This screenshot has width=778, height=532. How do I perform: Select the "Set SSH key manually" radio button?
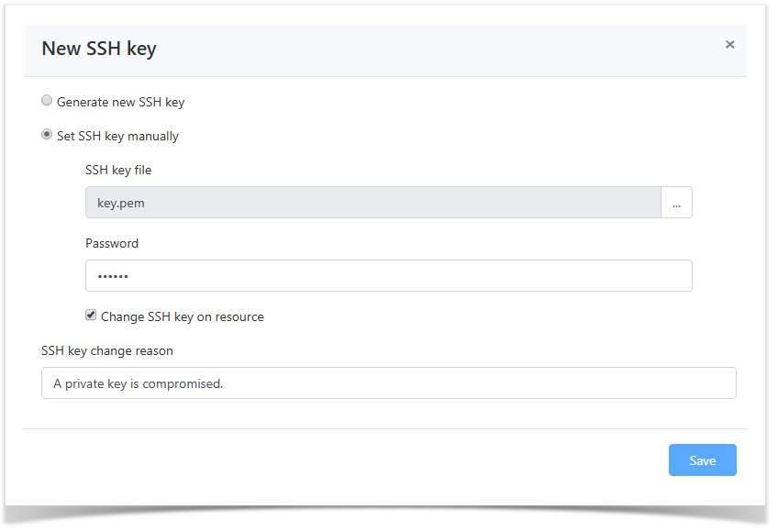pos(47,135)
